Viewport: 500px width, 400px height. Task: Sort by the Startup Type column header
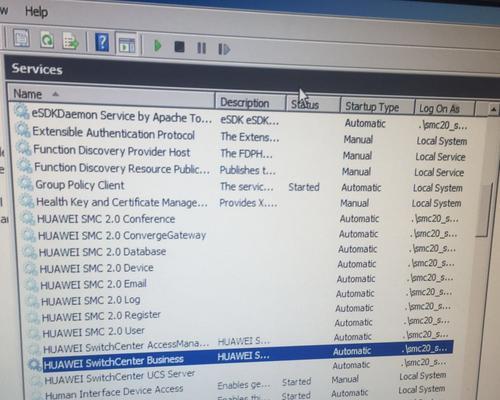(377, 107)
